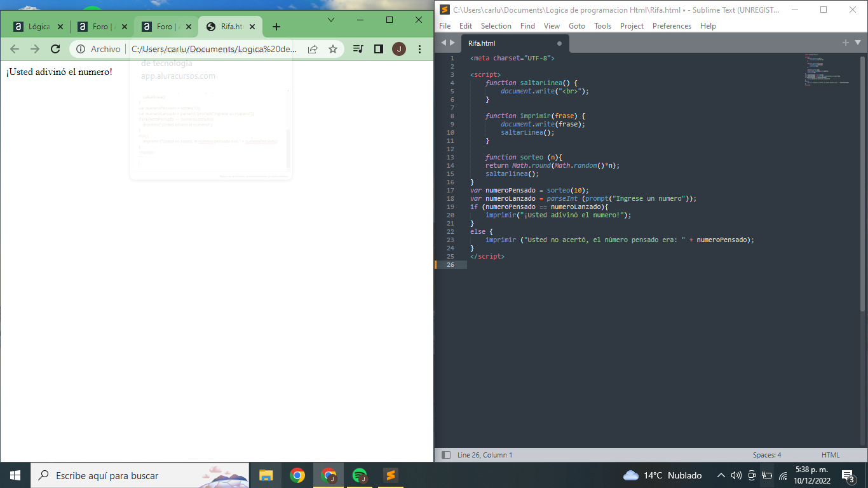Add new tab with Sublime plus icon

(x=845, y=43)
